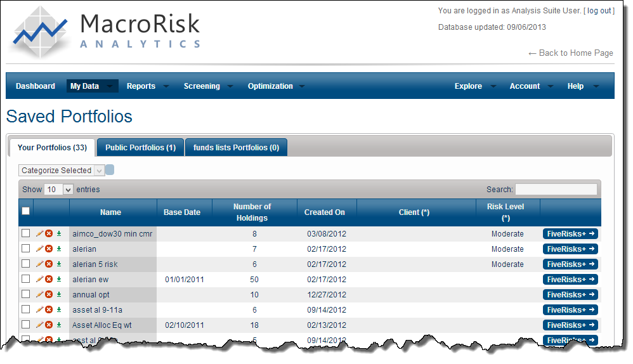
Task: Click Back to Home Page link
Action: pyautogui.click(x=571, y=53)
